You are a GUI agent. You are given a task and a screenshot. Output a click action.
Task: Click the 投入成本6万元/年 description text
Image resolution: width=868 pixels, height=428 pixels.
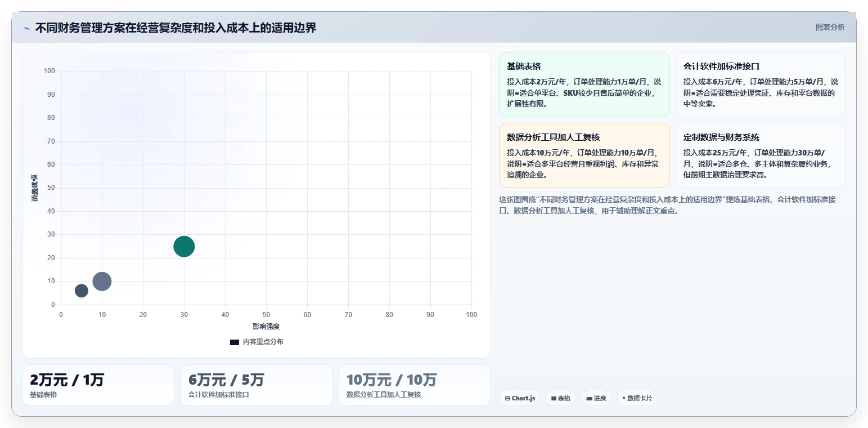(761, 93)
